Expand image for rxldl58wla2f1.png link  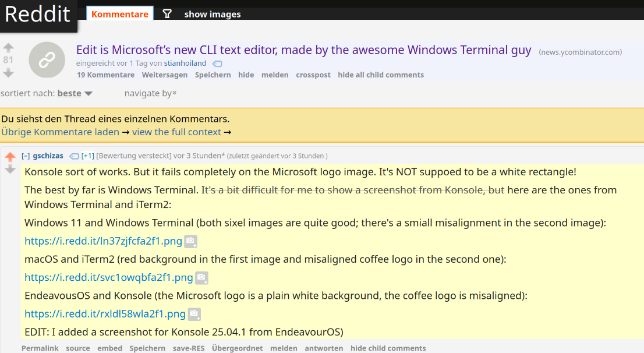pos(194,315)
